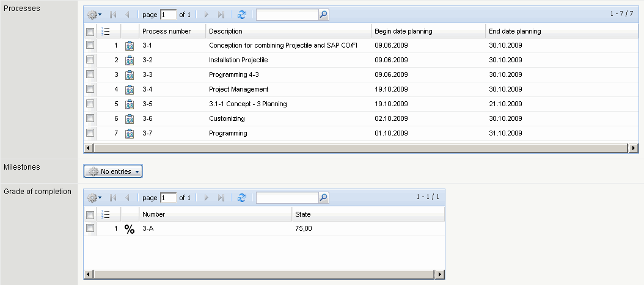Go to the next page in Processes

click(207, 14)
